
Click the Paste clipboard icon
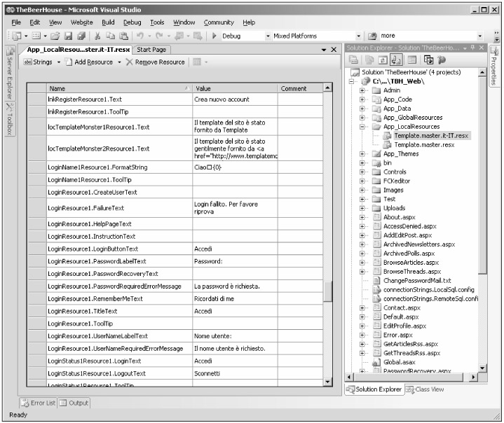tap(122, 36)
